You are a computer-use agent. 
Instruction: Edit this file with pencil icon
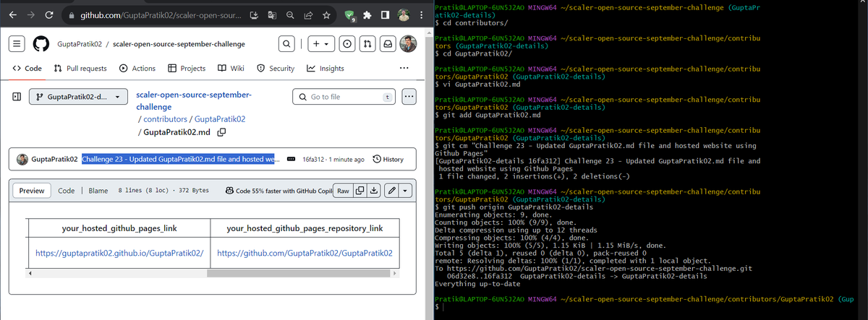(x=391, y=191)
